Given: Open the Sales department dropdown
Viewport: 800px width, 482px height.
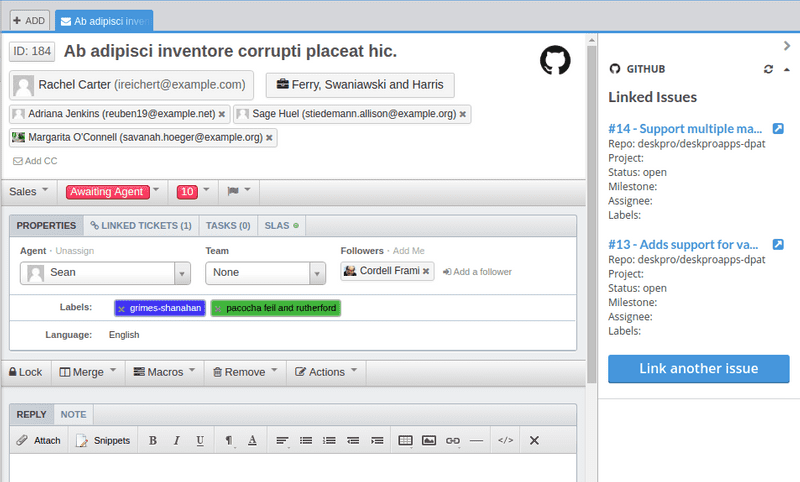Looking at the screenshot, I should click(x=29, y=192).
